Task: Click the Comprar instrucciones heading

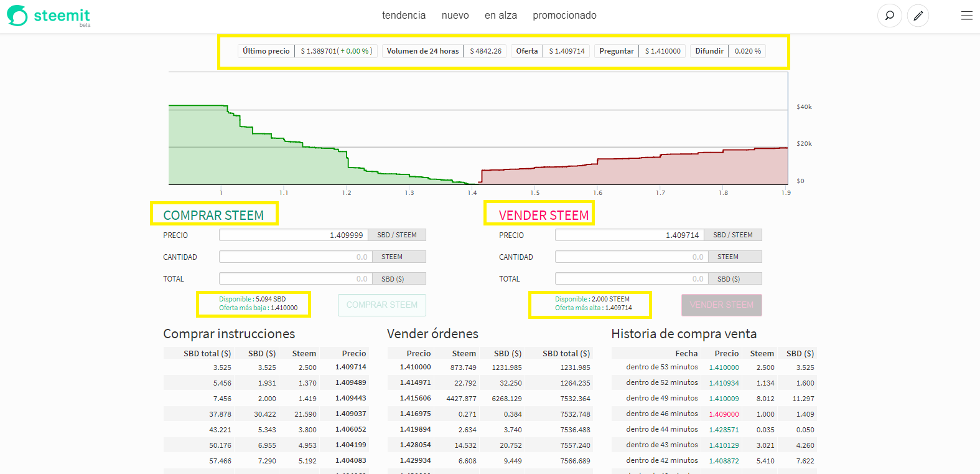Action: click(229, 334)
